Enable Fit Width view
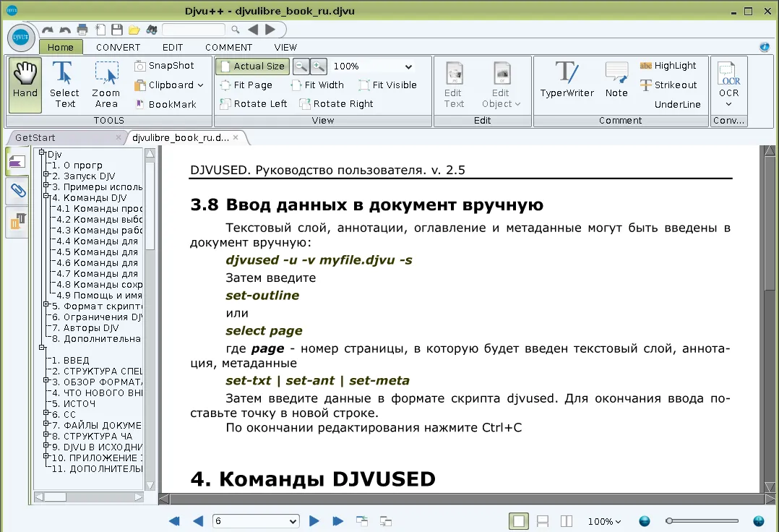This screenshot has height=532, width=779. click(x=317, y=85)
